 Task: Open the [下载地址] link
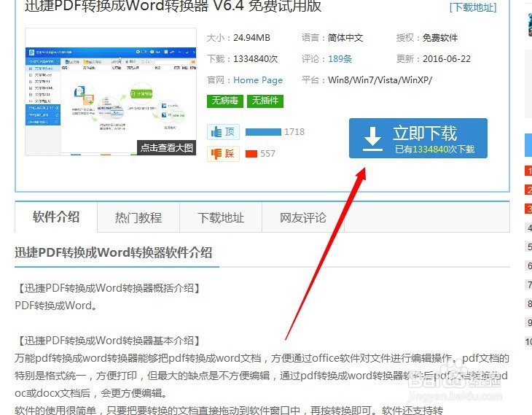473,7
